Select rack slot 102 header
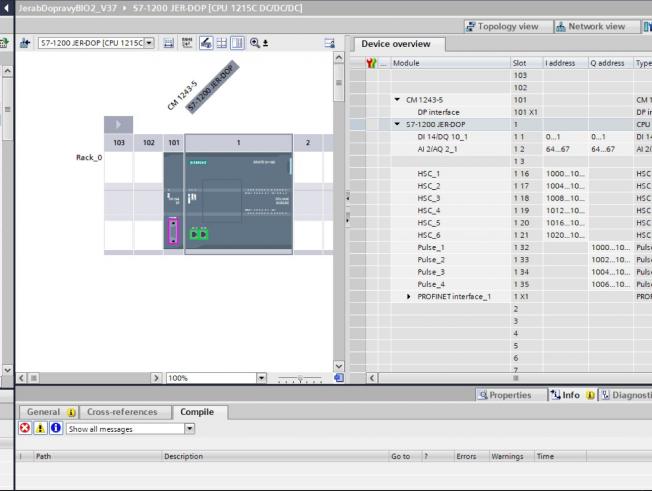 [x=148, y=143]
